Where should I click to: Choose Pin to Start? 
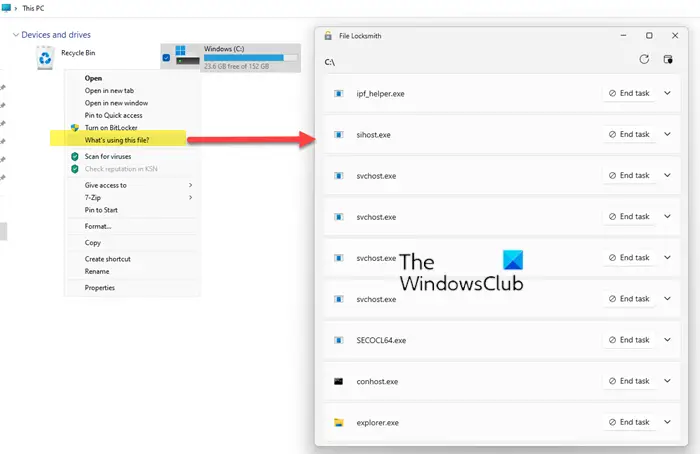point(101,210)
